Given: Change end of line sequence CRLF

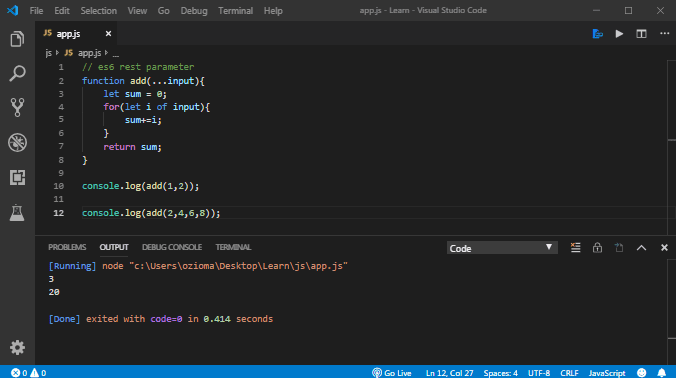Looking at the screenshot, I should (x=569, y=373).
